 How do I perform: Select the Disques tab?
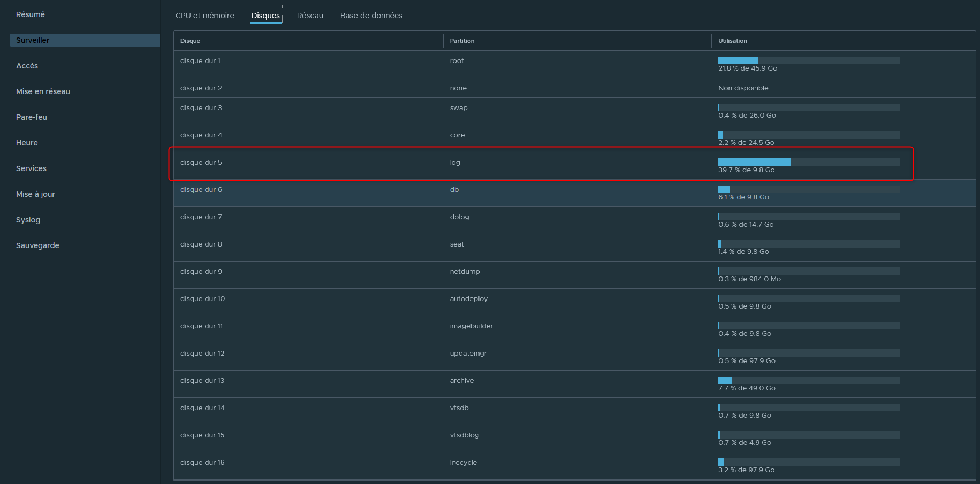coord(265,16)
